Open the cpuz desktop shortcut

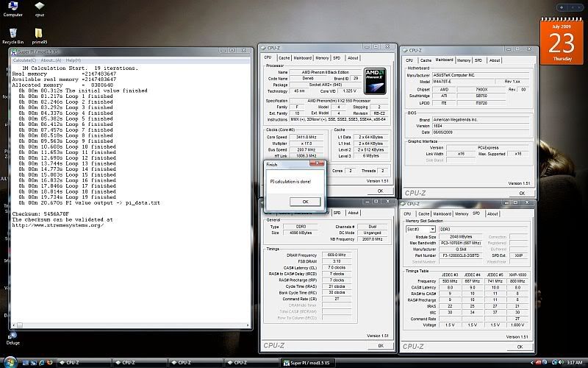tap(39, 7)
